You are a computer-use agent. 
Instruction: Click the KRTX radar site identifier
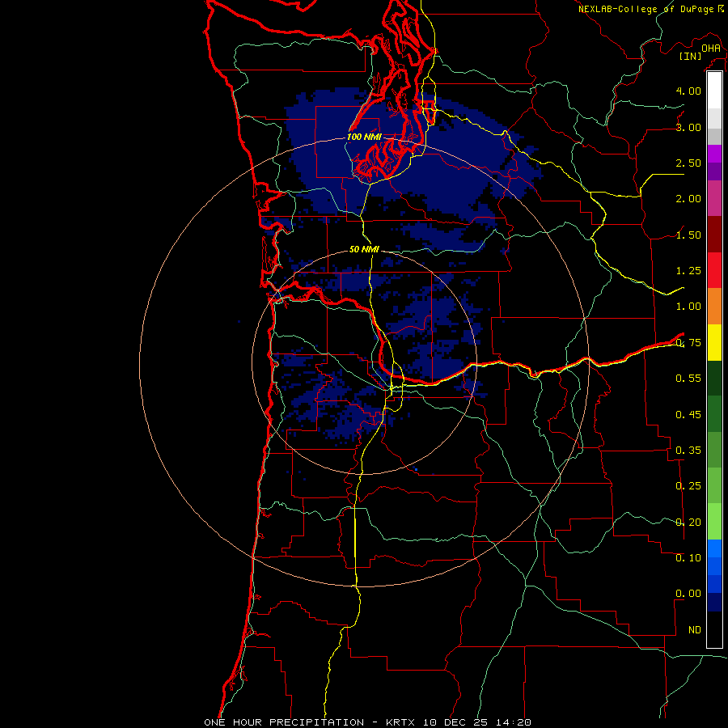(401, 722)
